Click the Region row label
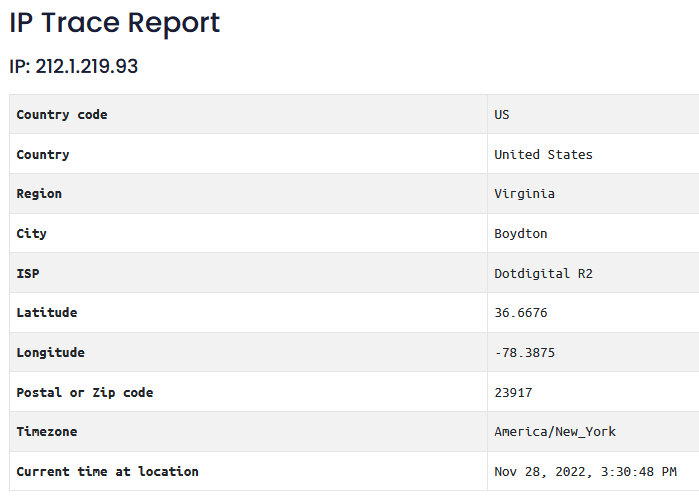Image resolution: width=699 pixels, height=496 pixels. (x=39, y=194)
